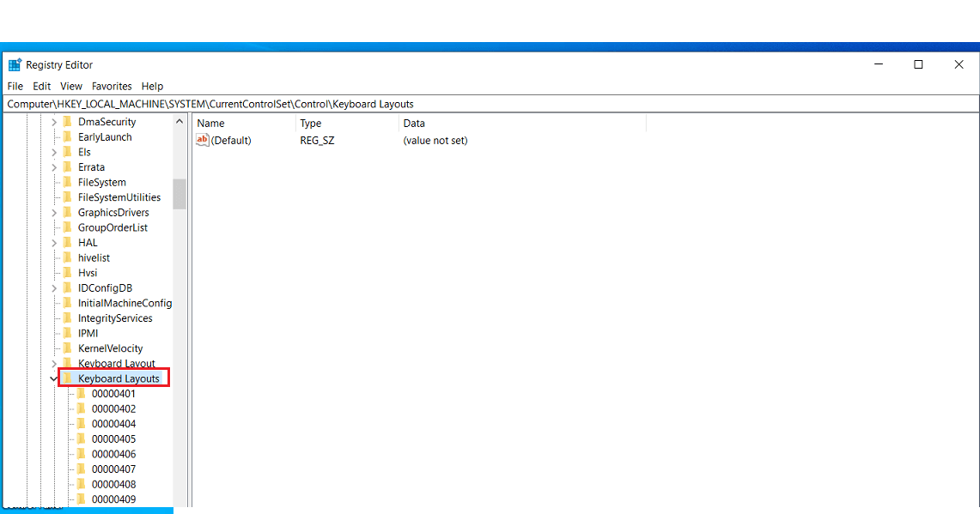Expand the DmaSecurity key
Image resolution: width=980 pixels, height=514 pixels.
pyautogui.click(x=54, y=122)
